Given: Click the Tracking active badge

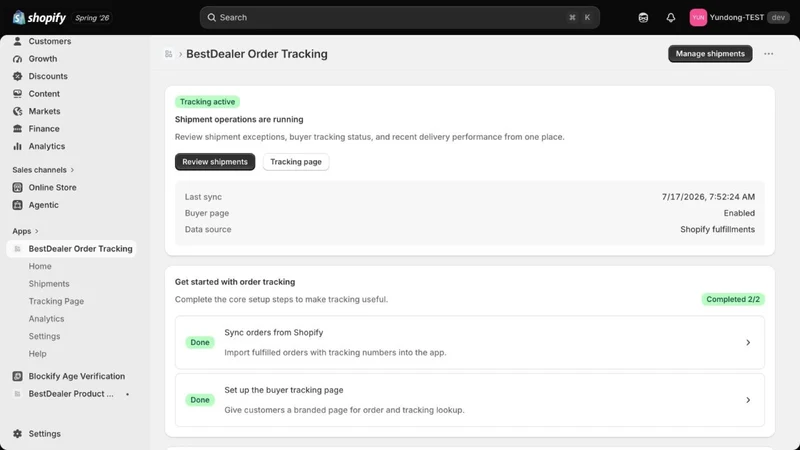Looking at the screenshot, I should (x=207, y=102).
